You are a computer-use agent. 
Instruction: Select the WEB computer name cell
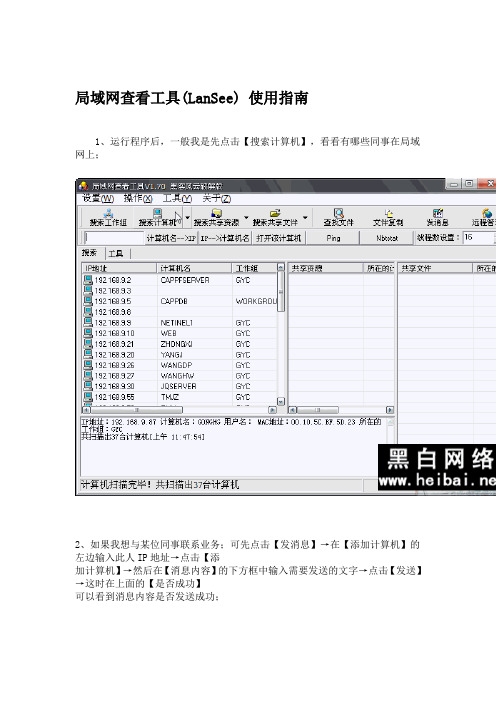click(168, 334)
